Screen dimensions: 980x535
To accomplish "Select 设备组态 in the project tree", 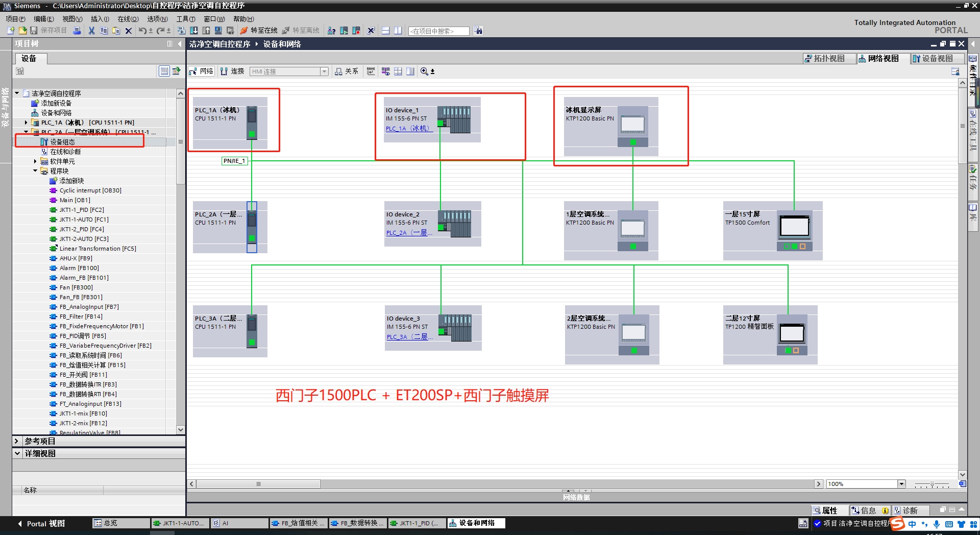I will point(62,142).
